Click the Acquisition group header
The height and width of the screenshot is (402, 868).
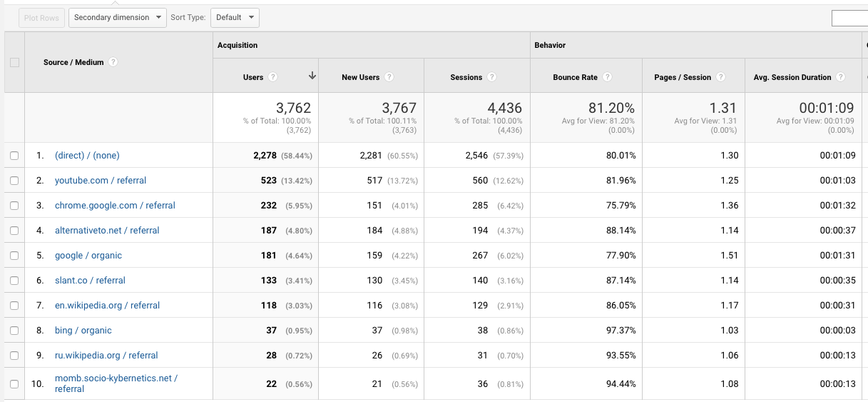click(x=238, y=45)
